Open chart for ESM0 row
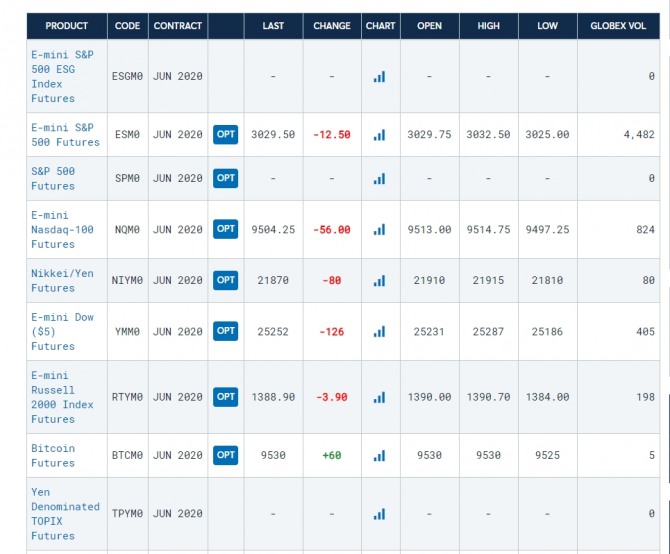Image resolution: width=670 pixels, height=554 pixels. [379, 135]
